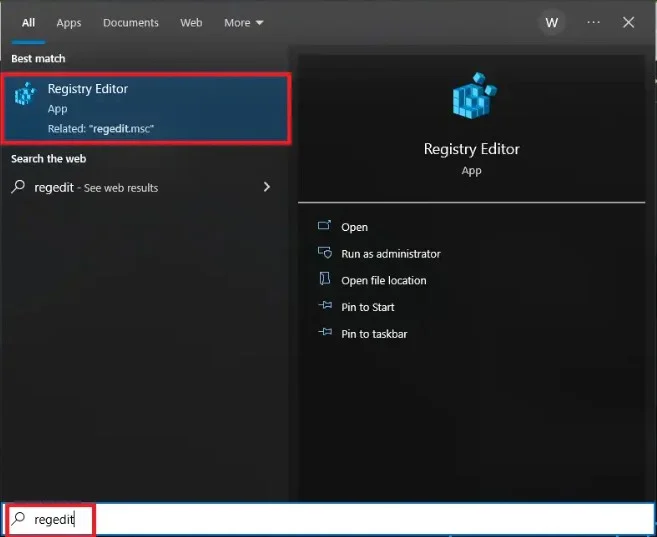657x537 pixels.
Task: Select the Web tab
Action: coord(191,22)
